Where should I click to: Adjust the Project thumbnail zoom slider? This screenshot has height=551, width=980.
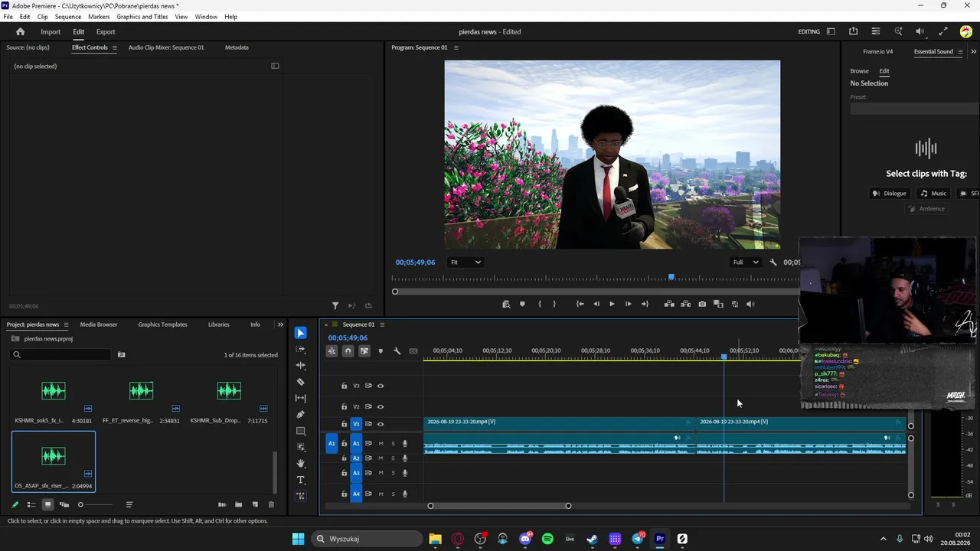pyautogui.click(x=96, y=504)
